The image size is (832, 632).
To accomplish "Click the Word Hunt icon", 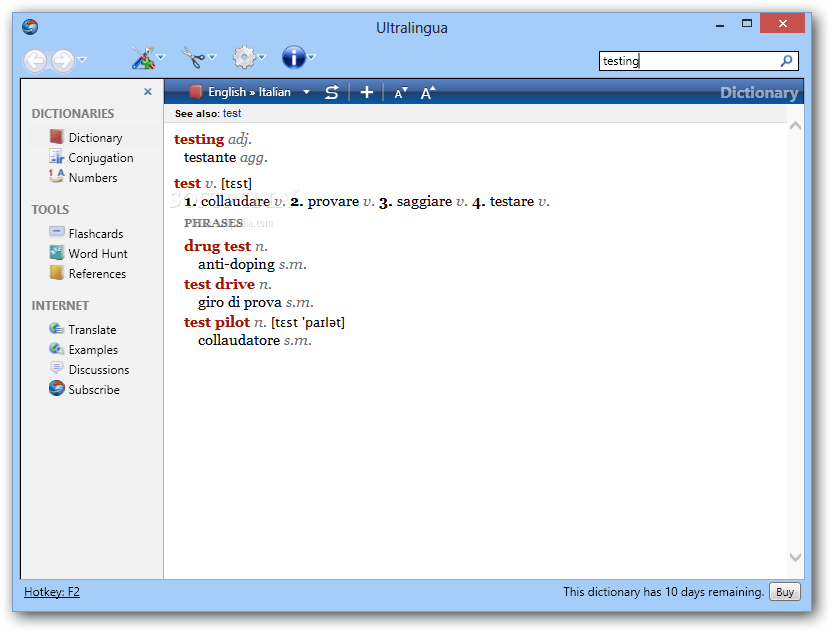I will pyautogui.click(x=56, y=252).
